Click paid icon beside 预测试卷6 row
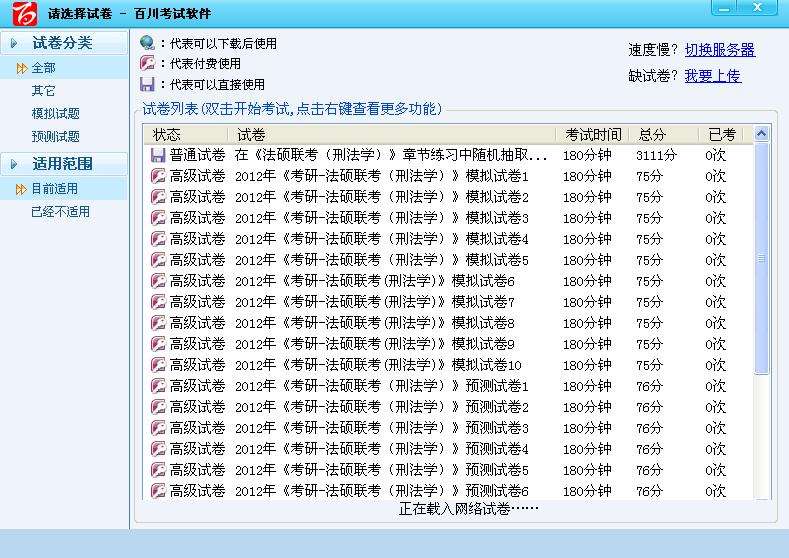 coord(158,491)
